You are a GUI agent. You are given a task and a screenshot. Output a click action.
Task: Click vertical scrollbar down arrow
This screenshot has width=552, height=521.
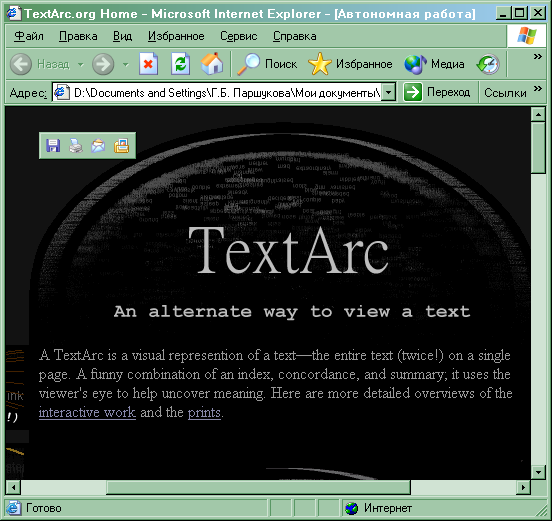pyautogui.click(x=538, y=472)
